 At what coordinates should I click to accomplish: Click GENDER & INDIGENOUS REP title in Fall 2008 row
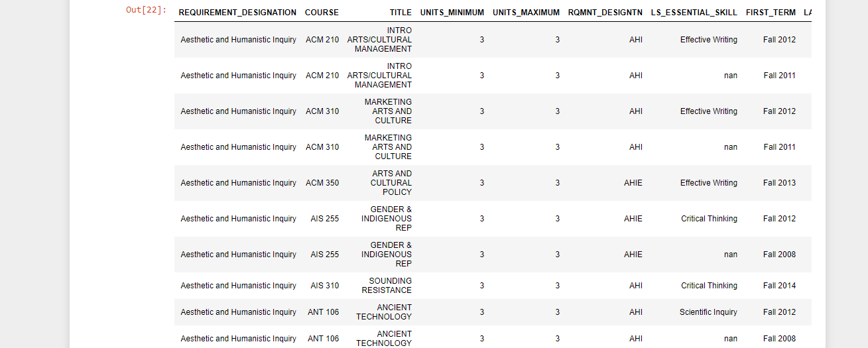tap(387, 255)
